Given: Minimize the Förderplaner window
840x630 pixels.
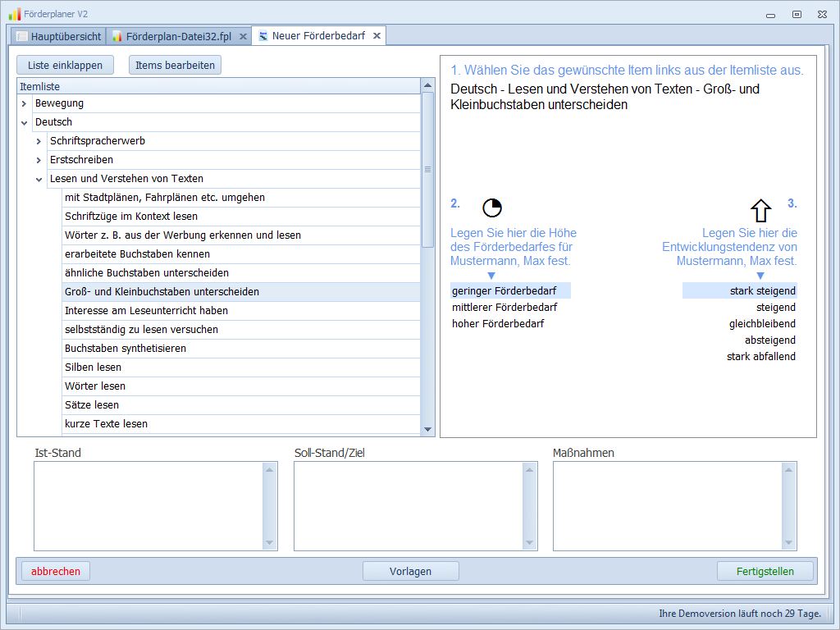Looking at the screenshot, I should [x=771, y=15].
